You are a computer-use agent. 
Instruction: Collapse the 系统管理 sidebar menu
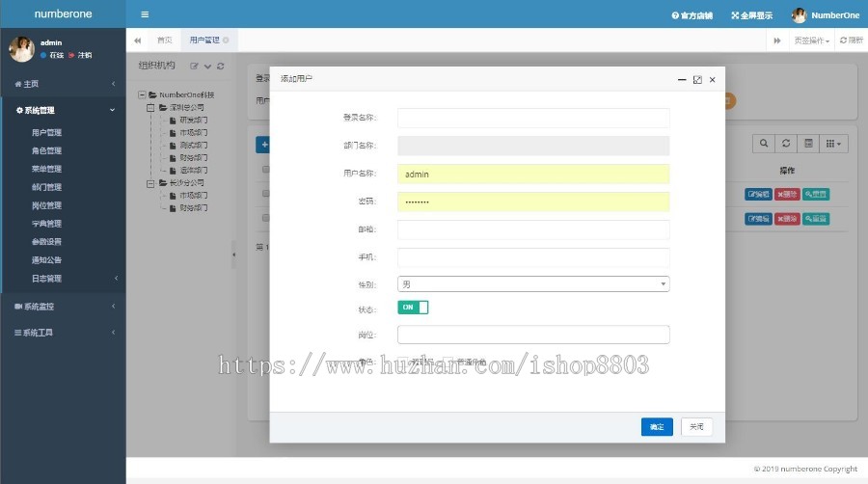coord(63,111)
